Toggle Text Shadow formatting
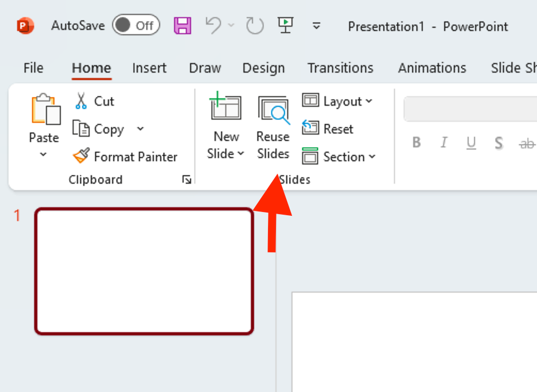 pos(499,142)
